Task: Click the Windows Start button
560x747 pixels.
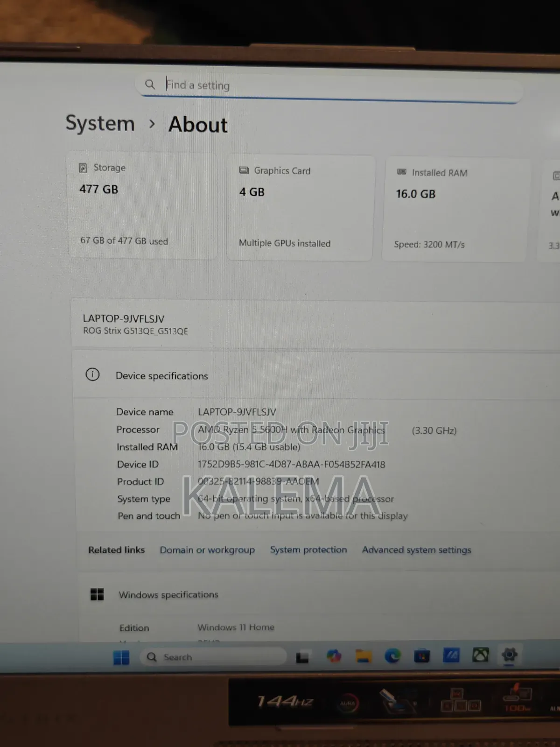Action: coord(121,657)
